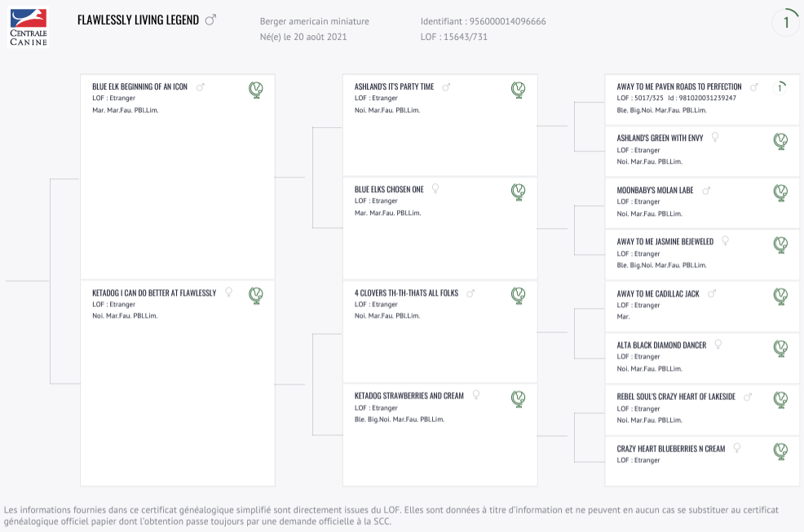This screenshot has width=804, height=532.
Task: Click health icon for Crazy Heart Blueberries N Cream
Action: (780, 451)
